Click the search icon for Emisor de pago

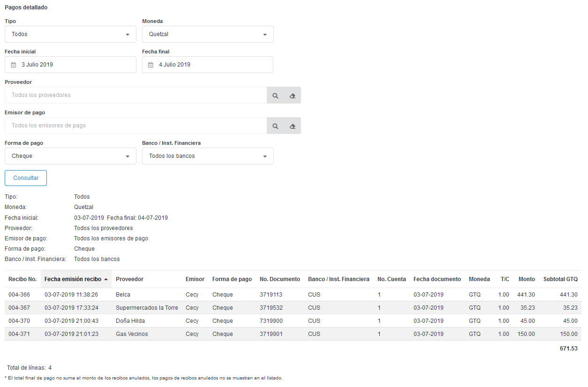click(275, 126)
